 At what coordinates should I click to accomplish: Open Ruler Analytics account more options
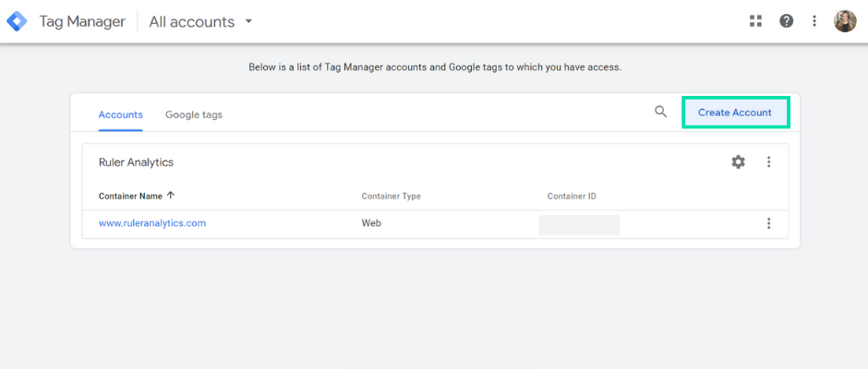pos(768,162)
